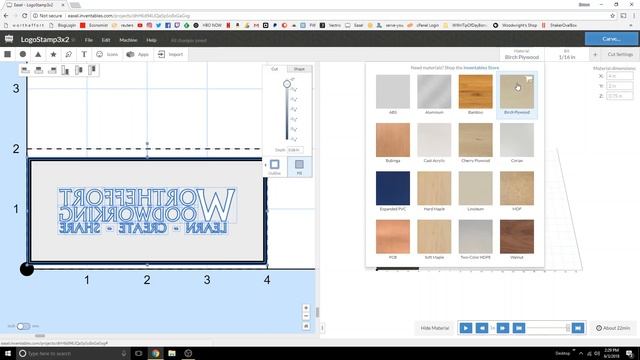
Task: Select the square shape tool
Action: [8, 54]
